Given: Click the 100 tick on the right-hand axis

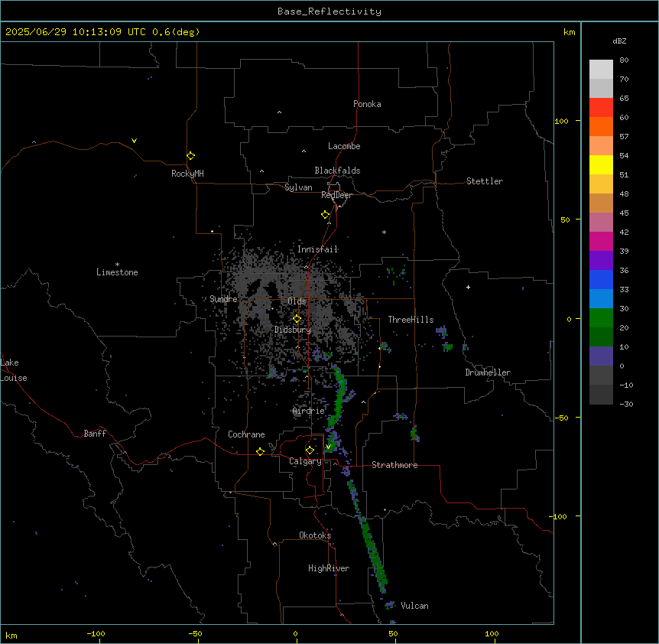Looking at the screenshot, I should coord(561,121).
